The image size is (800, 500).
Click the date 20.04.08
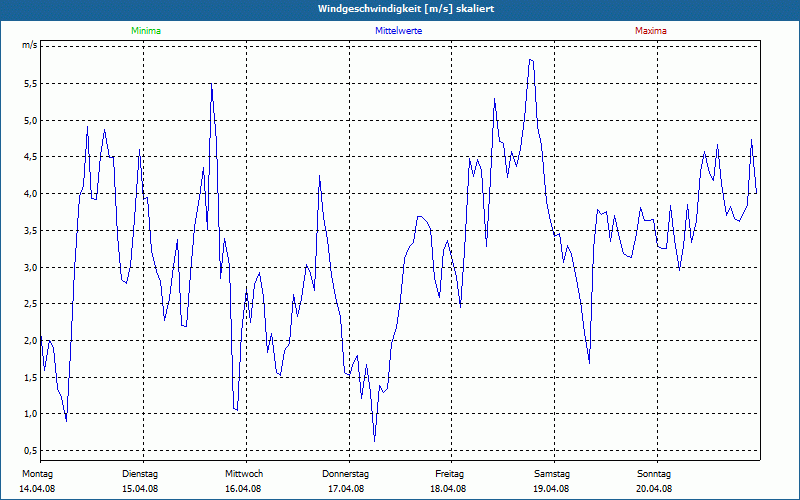pos(654,489)
